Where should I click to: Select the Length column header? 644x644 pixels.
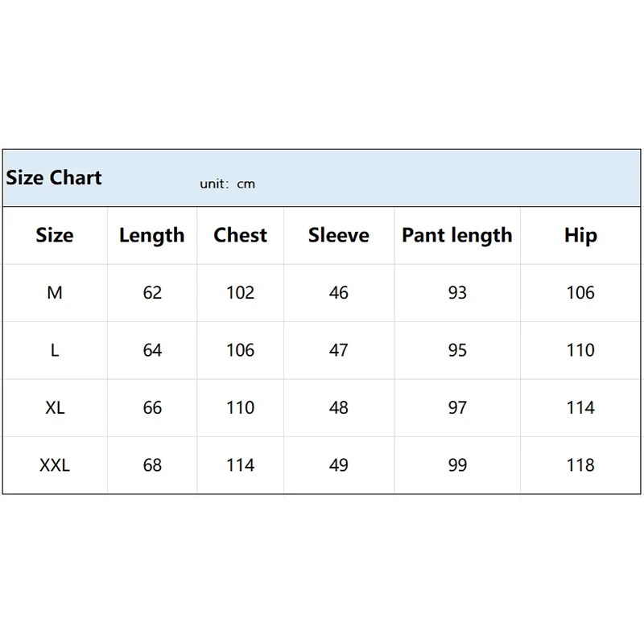point(152,236)
